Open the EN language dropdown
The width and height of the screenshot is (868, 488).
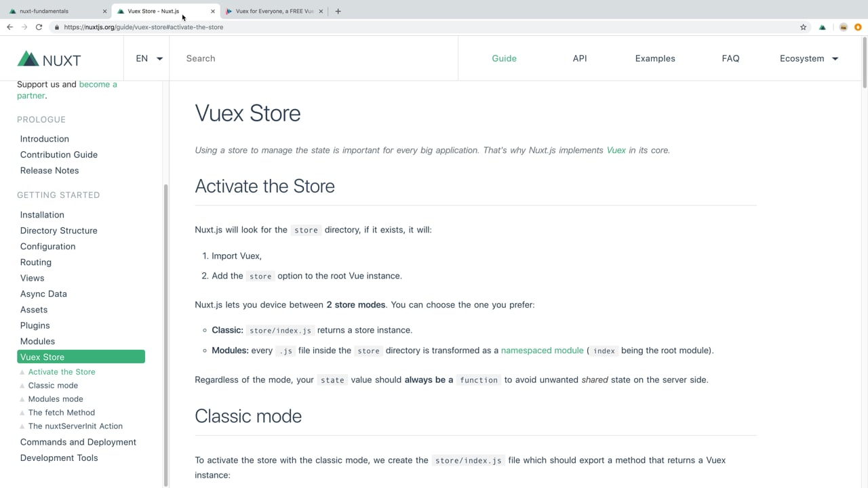click(149, 58)
